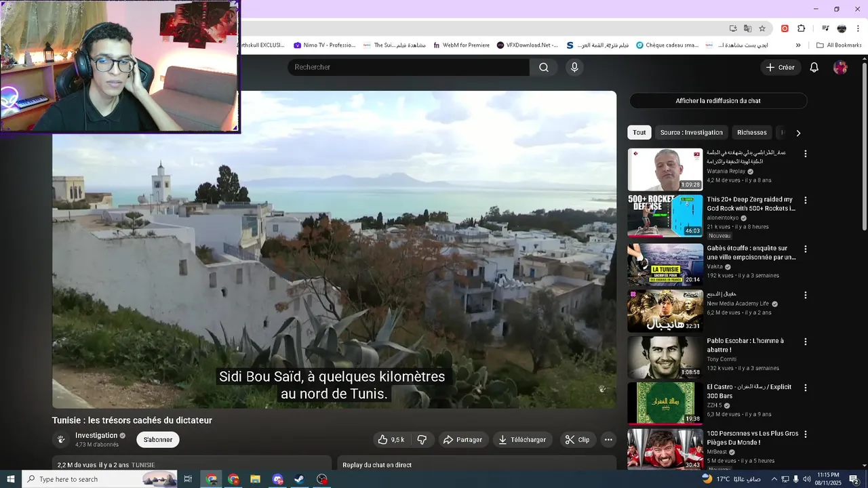Image resolution: width=868 pixels, height=488 pixels.
Task: Open Deep Zerg raided video thumbnail
Action: pos(665,216)
